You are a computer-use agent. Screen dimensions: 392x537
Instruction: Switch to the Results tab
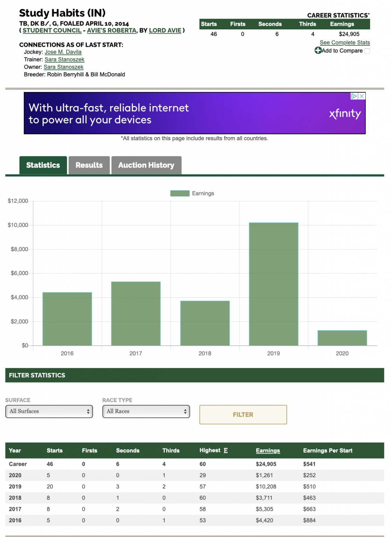coord(89,165)
